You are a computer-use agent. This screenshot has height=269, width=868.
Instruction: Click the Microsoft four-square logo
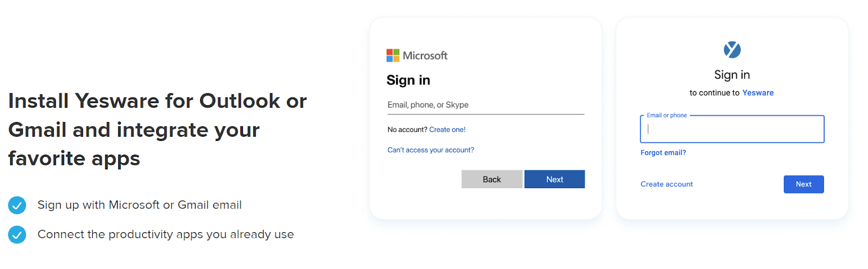coord(393,55)
